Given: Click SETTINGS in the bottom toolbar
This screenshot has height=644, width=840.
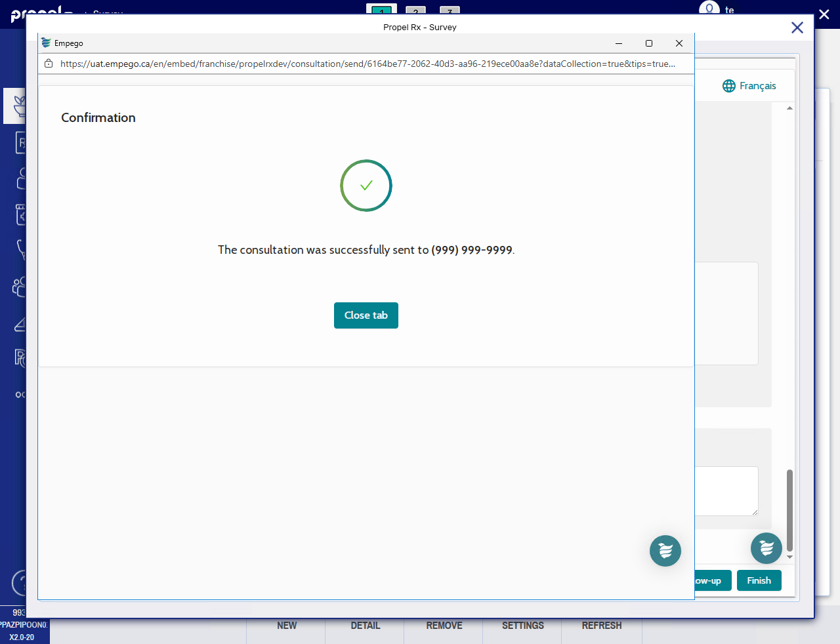Looking at the screenshot, I should tap(522, 626).
